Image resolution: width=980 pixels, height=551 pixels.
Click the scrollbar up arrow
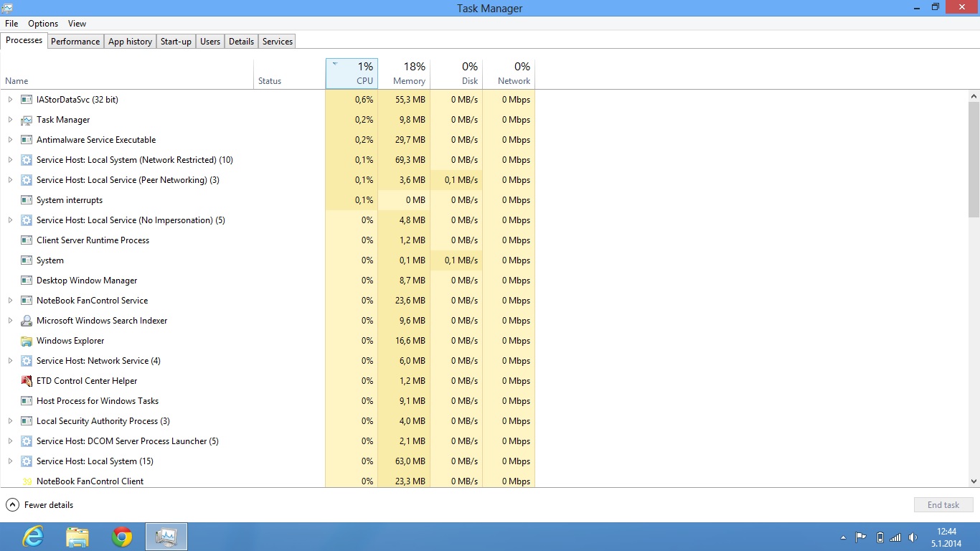point(974,96)
